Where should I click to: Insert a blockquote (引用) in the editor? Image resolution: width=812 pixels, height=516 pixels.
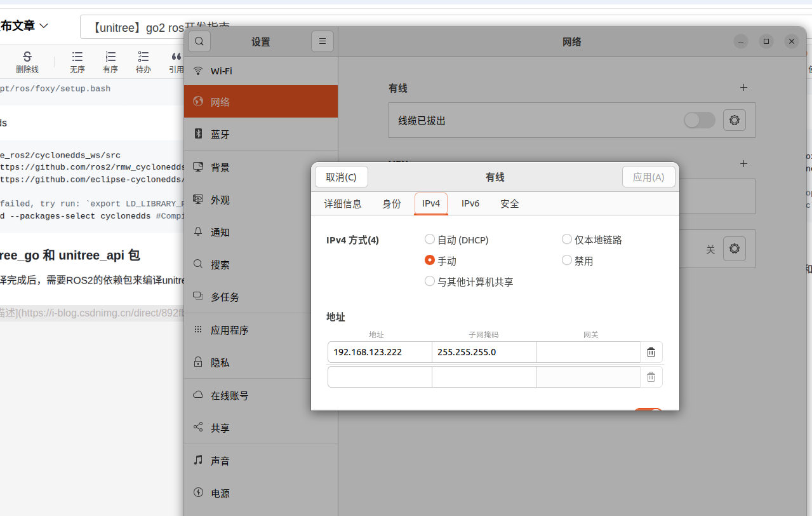click(176, 62)
